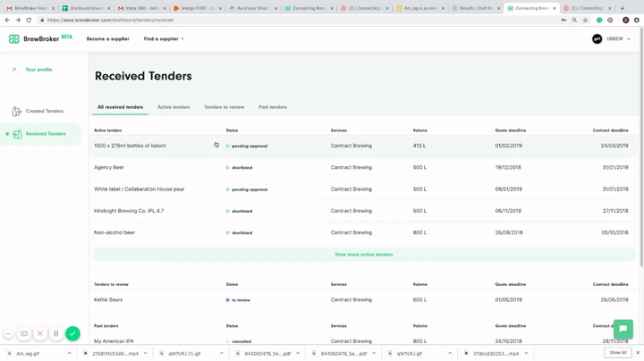The width and height of the screenshot is (644, 361).
Task: Click Become a supplier link
Action: (x=107, y=39)
